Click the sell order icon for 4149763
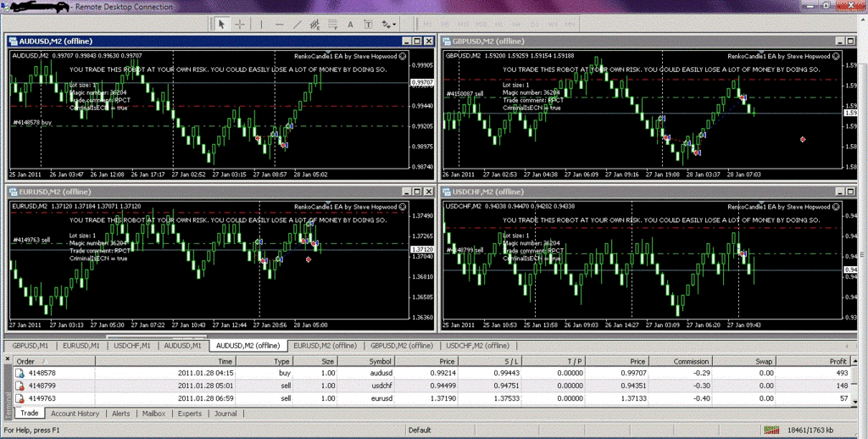 (19, 398)
